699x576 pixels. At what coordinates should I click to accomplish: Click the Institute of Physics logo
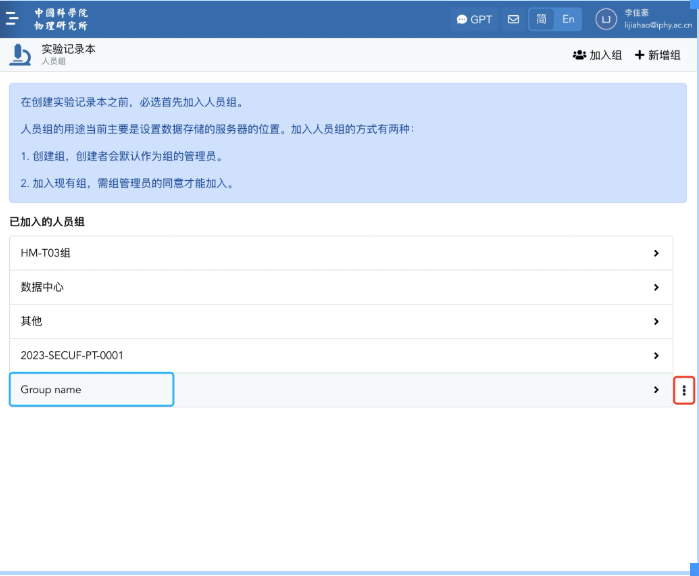pos(61,19)
